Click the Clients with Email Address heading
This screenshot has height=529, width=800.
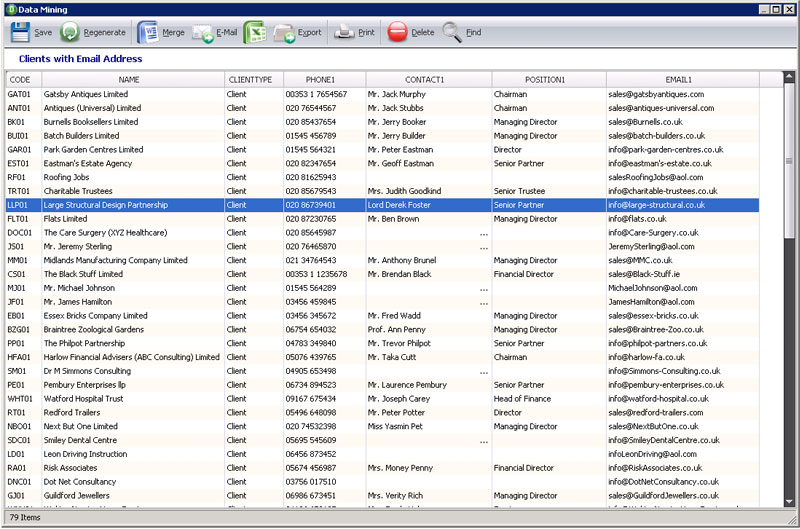[81, 59]
